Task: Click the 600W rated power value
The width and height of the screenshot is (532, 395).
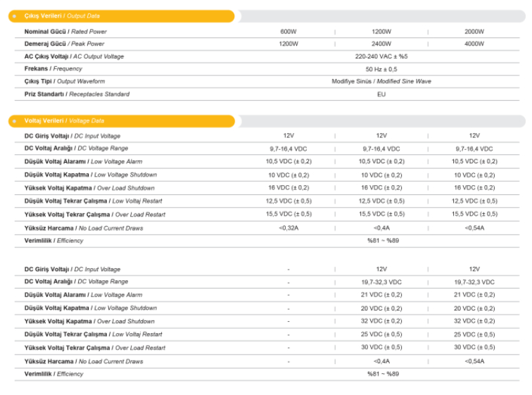Action: click(x=288, y=32)
